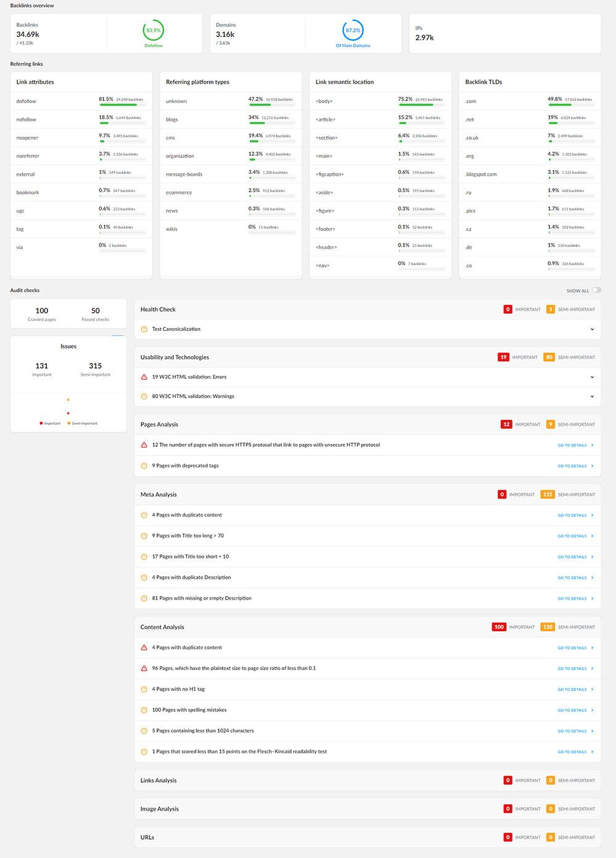The width and height of the screenshot is (616, 858).
Task: Click the warning icon for deprecated tags
Action: 144,465
